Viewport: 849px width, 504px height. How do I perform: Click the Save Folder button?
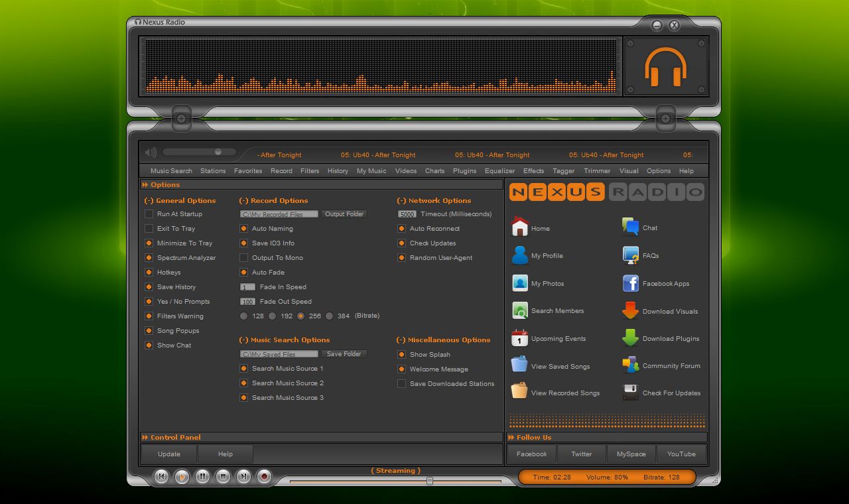pos(344,354)
